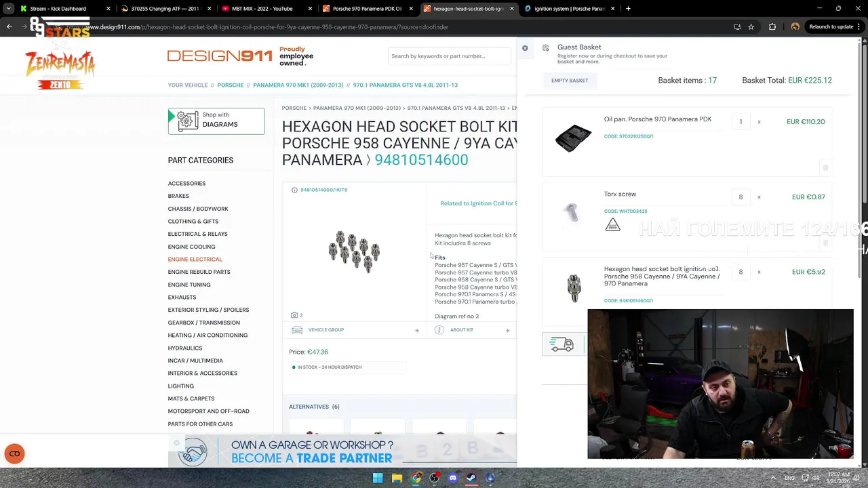Open the Design911 logo home link
Screen dimensions: 868x488
click(x=220, y=56)
